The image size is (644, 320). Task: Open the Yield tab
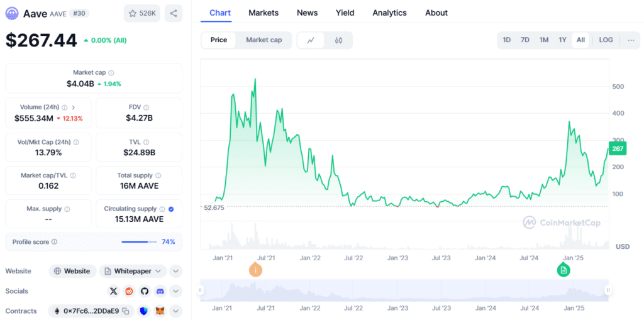pyautogui.click(x=345, y=13)
